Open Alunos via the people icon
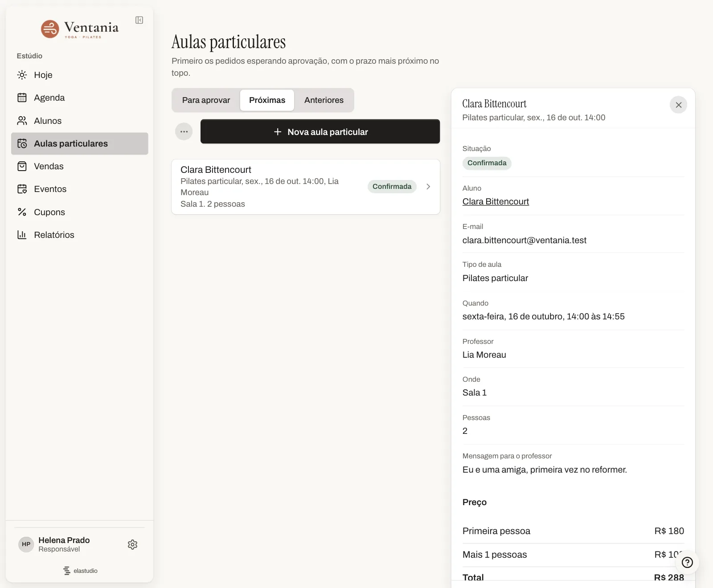Screen dimensions: 713x588 point(22,121)
